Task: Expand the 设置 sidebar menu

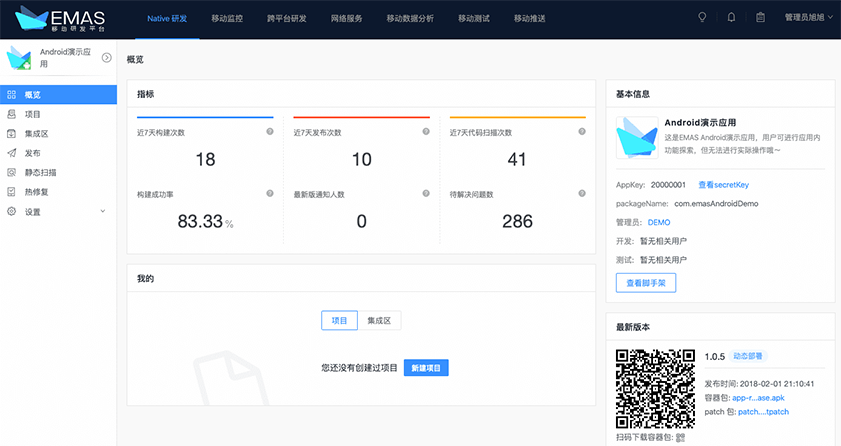Action: tap(58, 212)
